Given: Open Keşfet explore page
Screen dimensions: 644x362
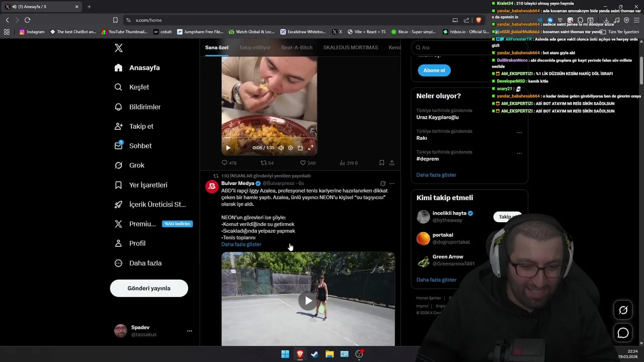Looking at the screenshot, I should (132, 87).
